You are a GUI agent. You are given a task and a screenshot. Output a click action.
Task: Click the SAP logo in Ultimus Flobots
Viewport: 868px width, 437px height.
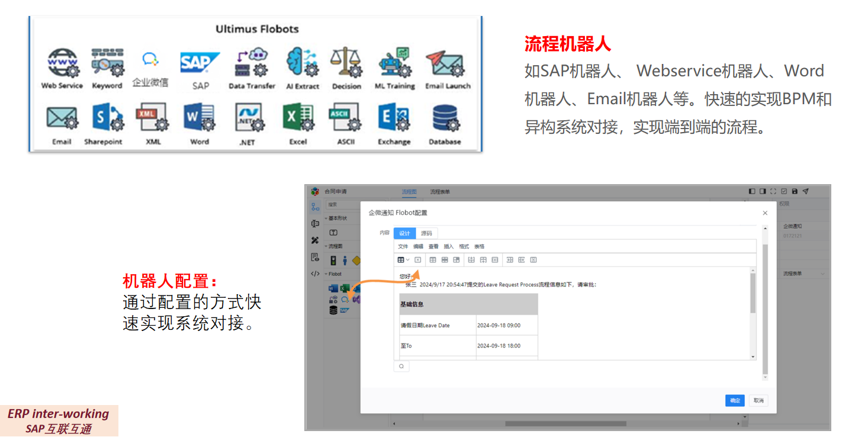200,62
